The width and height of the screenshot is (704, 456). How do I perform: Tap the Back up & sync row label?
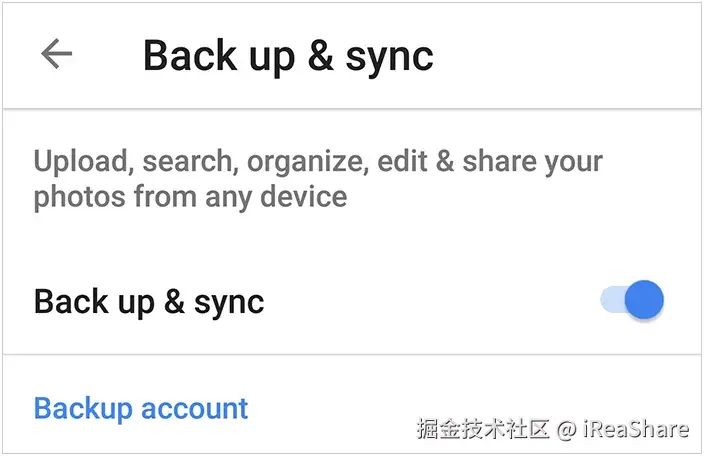click(149, 301)
